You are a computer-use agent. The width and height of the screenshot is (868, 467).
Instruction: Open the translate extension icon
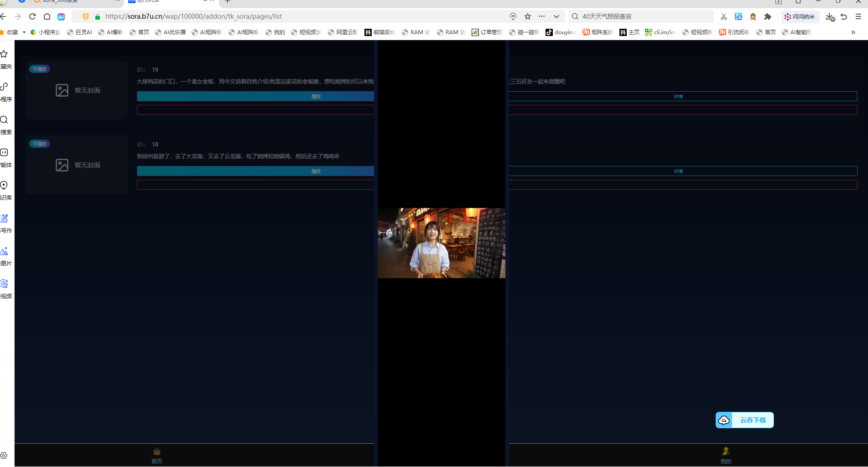(x=738, y=16)
